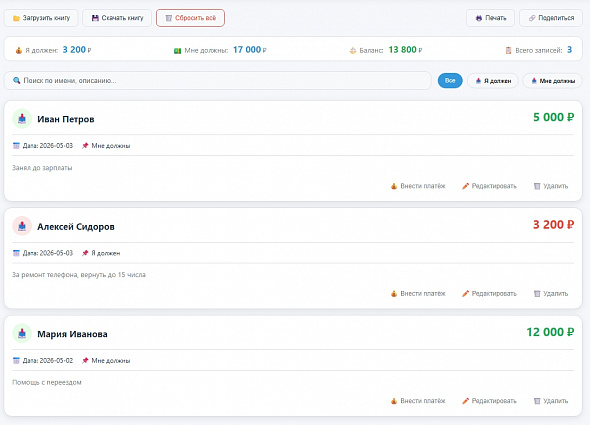590x425 pixels.
Task: Click Иван Петров avatar icon
Action: pos(22,119)
